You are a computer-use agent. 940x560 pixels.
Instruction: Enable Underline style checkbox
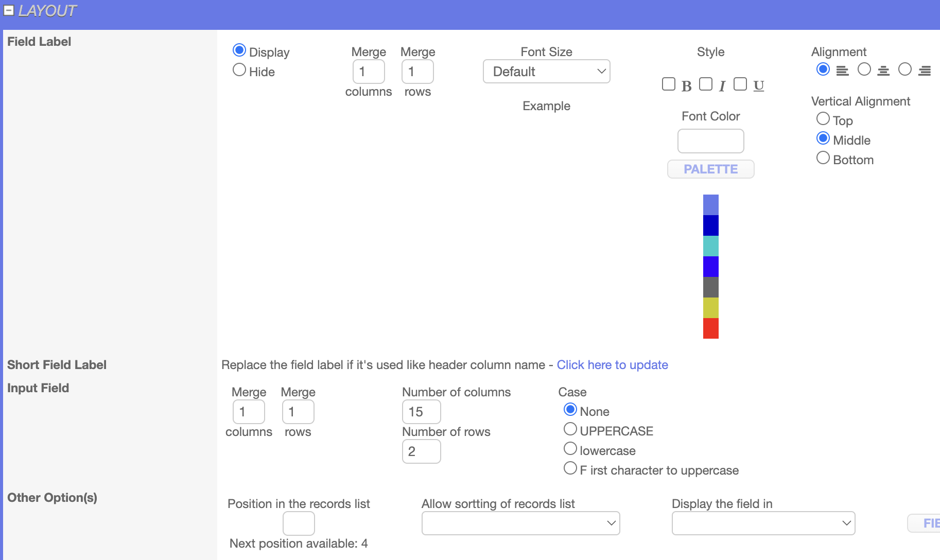pos(740,84)
